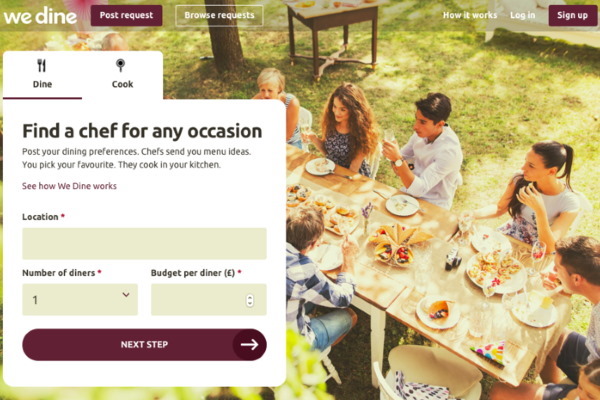Switch to the Dine tab label

[42, 84]
